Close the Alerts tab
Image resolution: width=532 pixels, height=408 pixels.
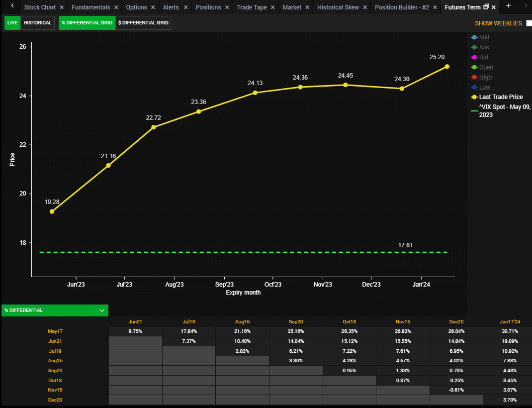coord(185,7)
